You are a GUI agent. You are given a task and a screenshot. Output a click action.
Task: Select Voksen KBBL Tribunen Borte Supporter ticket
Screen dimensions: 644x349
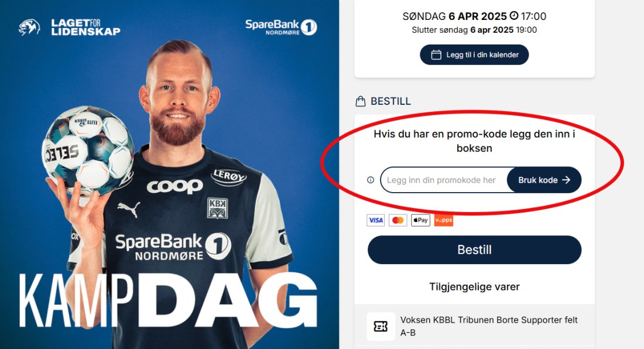click(x=474, y=326)
